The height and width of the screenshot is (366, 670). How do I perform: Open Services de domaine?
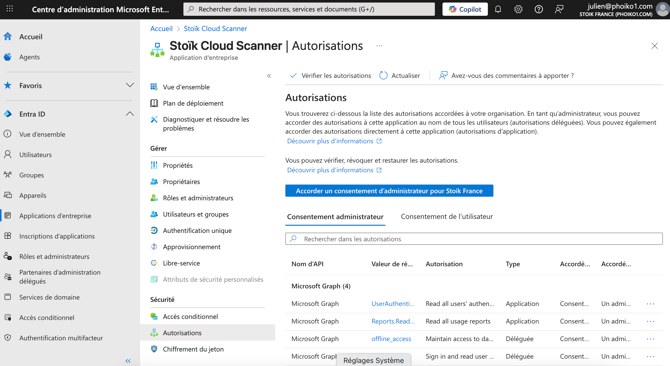49,297
